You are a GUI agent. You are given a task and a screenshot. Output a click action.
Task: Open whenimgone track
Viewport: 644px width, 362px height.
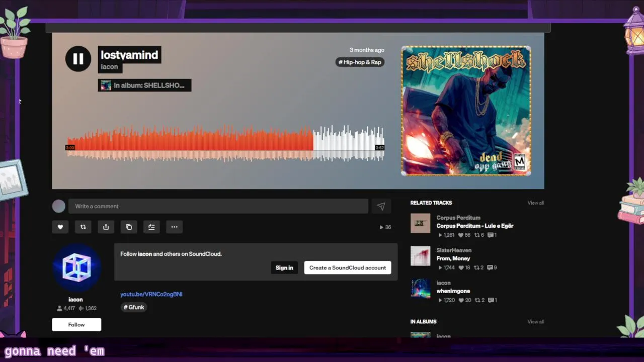(x=453, y=291)
